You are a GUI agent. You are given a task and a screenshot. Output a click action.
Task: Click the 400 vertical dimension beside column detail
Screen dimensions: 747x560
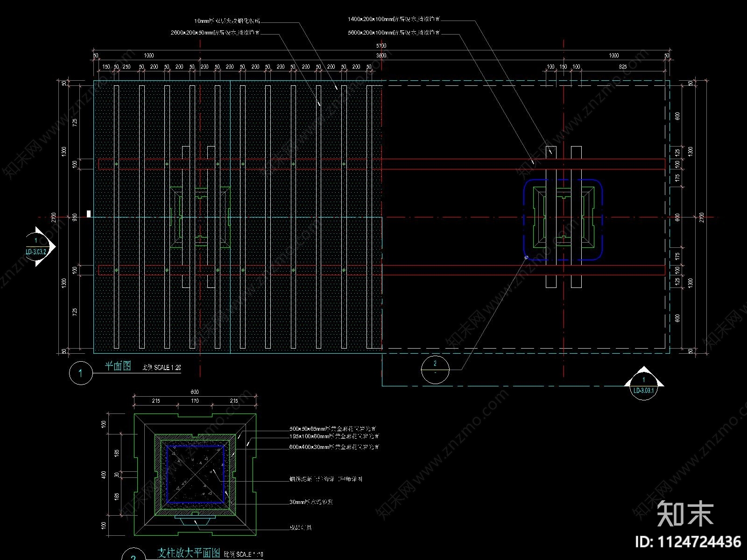tap(104, 475)
